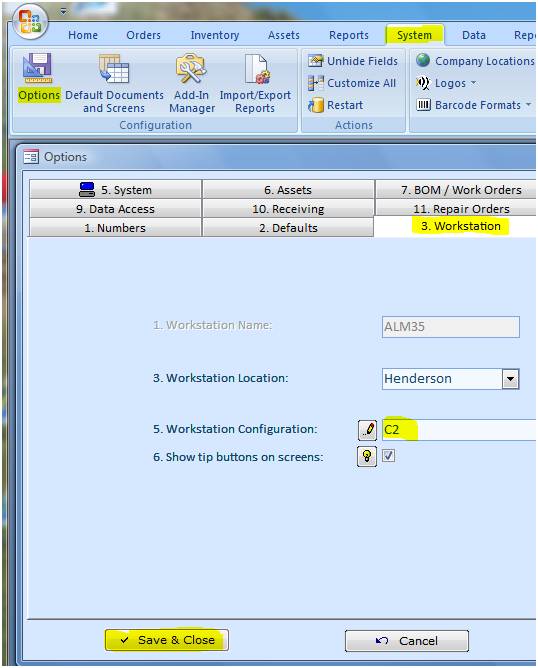Open Default Documents and Screens
Screen dimensions: 538x668
tap(114, 84)
